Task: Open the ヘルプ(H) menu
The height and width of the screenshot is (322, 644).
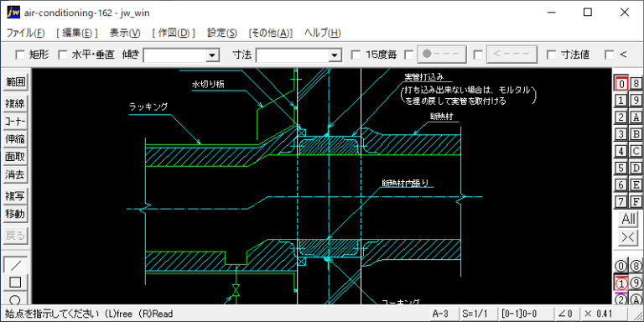Action: coord(322,34)
